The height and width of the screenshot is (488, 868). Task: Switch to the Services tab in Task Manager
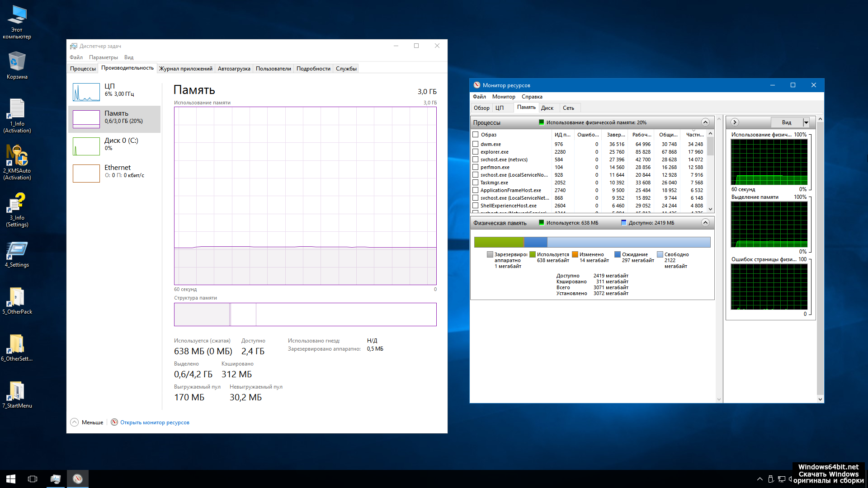[346, 69]
